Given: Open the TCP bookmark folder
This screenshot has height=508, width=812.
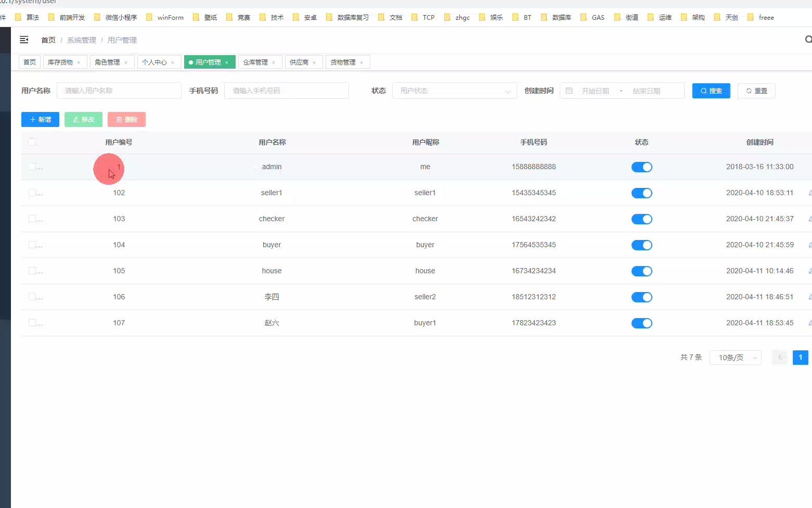Looking at the screenshot, I should pos(422,17).
